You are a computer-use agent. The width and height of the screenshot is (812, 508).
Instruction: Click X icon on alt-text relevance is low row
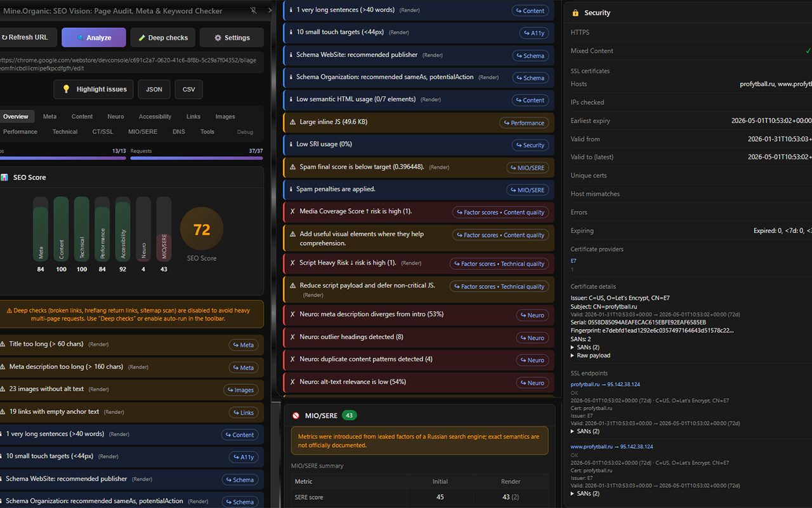click(292, 382)
